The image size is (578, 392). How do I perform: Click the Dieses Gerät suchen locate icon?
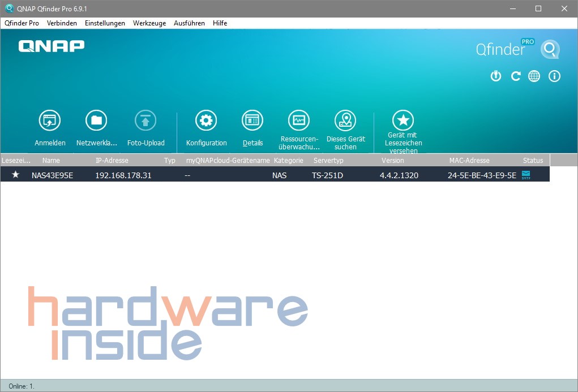tap(345, 120)
